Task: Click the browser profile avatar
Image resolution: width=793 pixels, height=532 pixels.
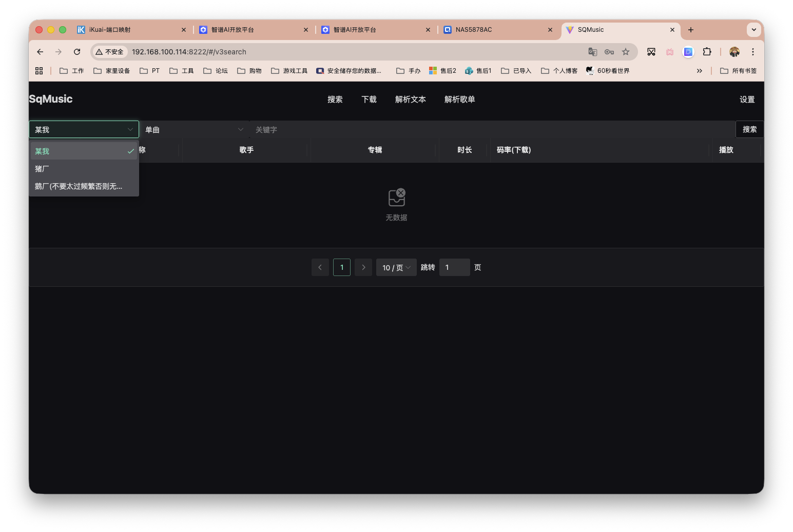Action: 734,51
